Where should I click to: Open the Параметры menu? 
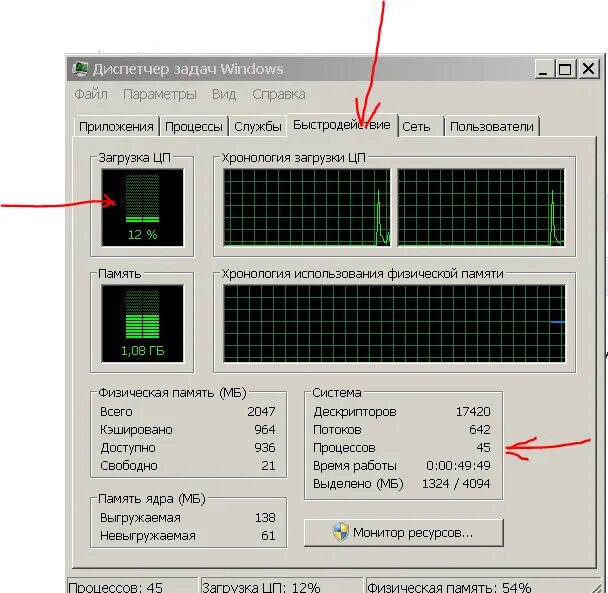pos(160,94)
